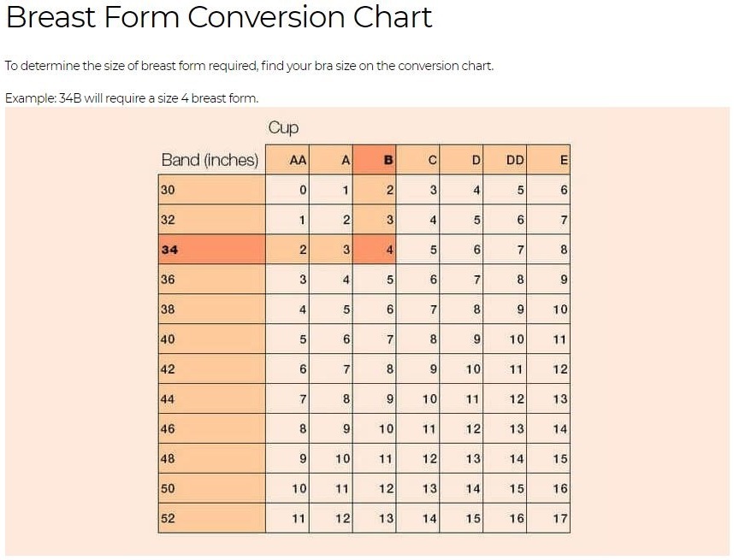Click the band 30 row label
734x560 pixels.
click(212, 190)
